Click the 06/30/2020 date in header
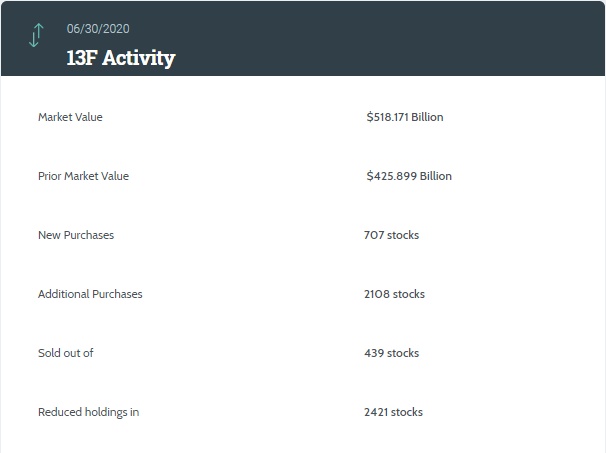This screenshot has width=606, height=453. 98,28
